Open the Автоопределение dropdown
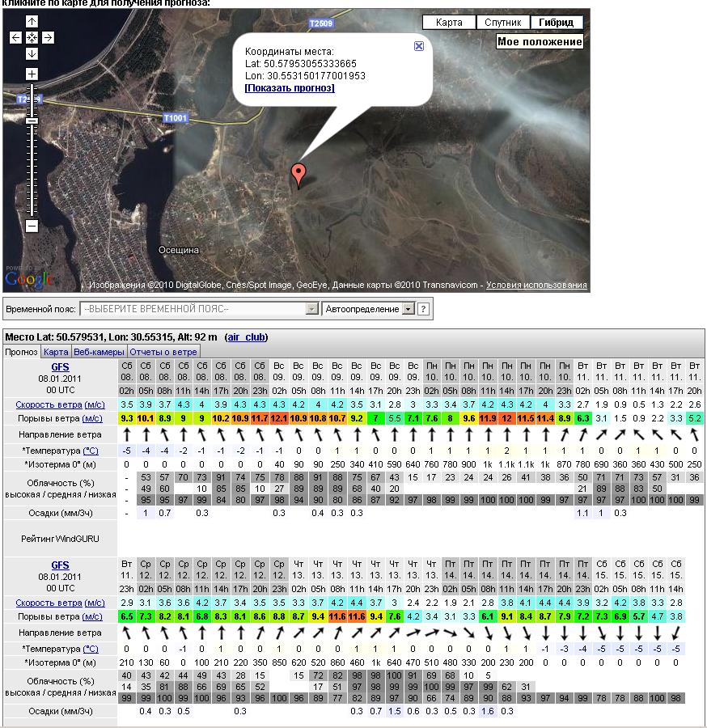This screenshot has width=707, height=728. click(x=408, y=309)
